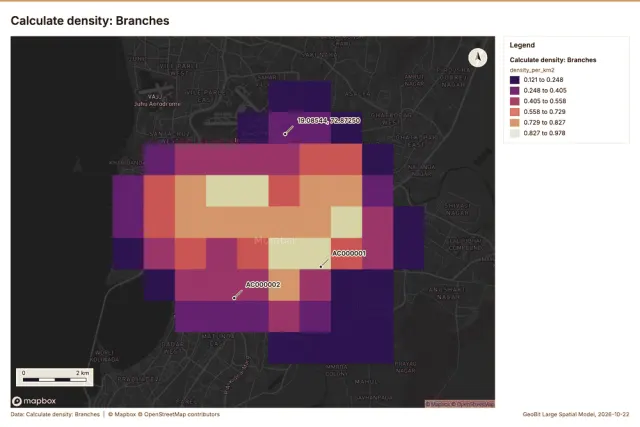The image size is (640, 427).
Task: Click the 19.08544, 72.87250 coordinate label
Action: [x=329, y=120]
